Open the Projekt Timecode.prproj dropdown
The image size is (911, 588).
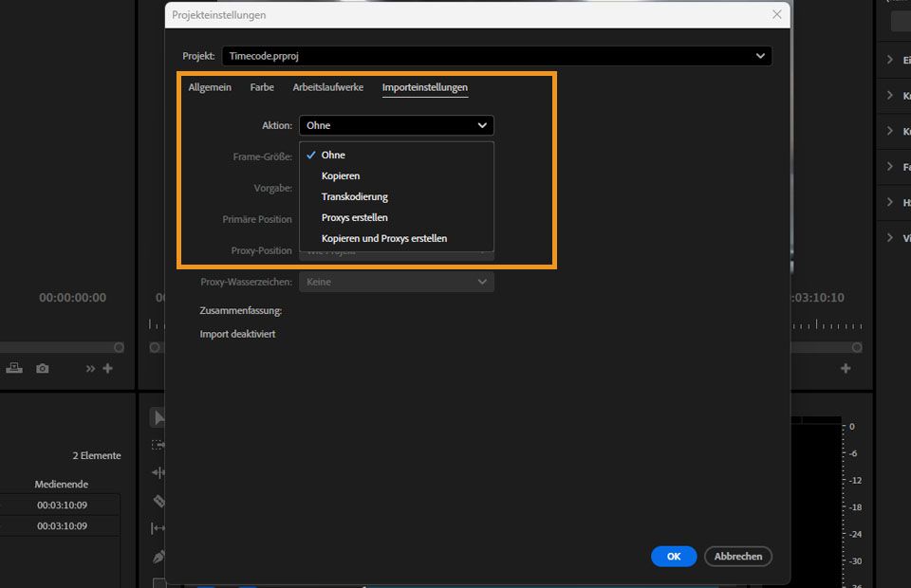tap(496, 56)
